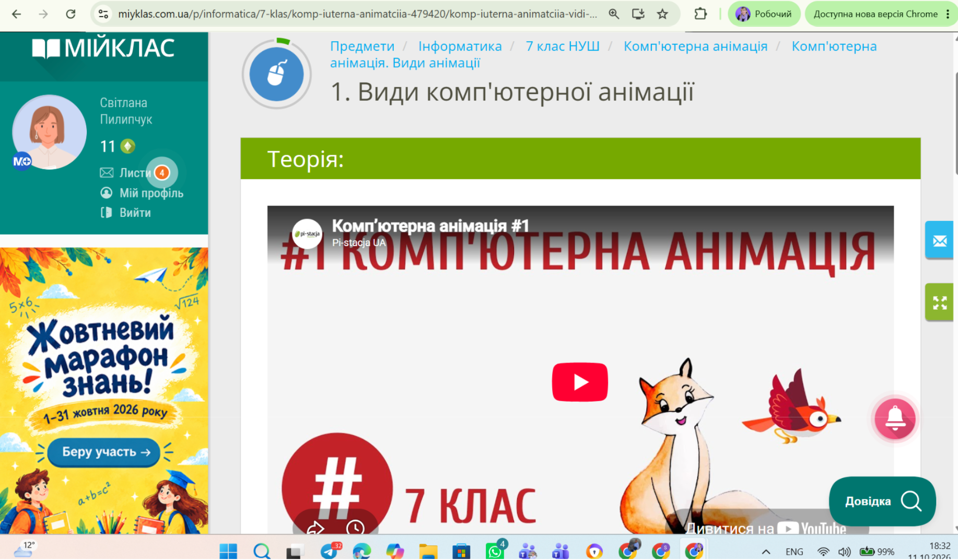Open the user avatar picture
The width and height of the screenshot is (958, 560).
click(x=49, y=132)
